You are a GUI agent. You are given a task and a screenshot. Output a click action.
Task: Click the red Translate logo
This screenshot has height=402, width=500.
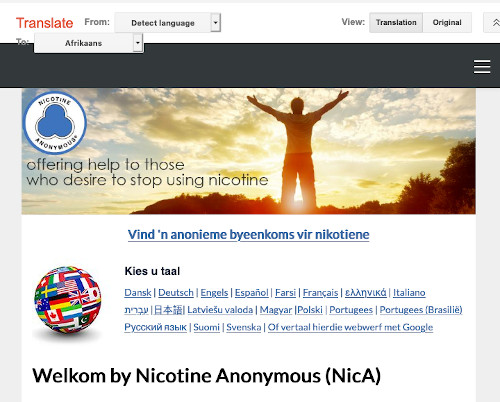[44, 23]
